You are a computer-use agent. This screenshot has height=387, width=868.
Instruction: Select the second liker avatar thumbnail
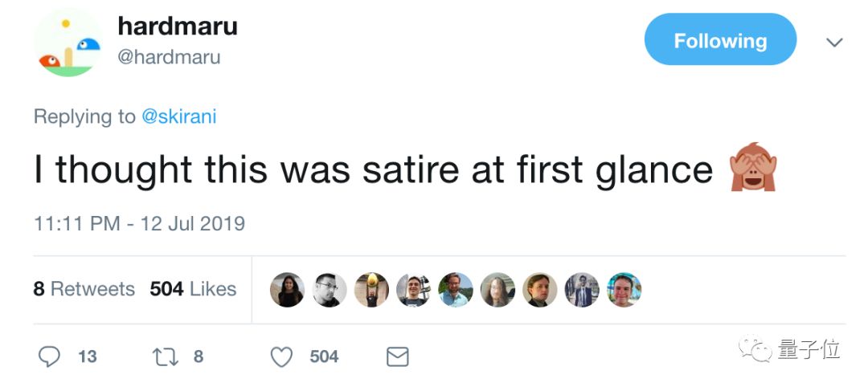point(330,290)
